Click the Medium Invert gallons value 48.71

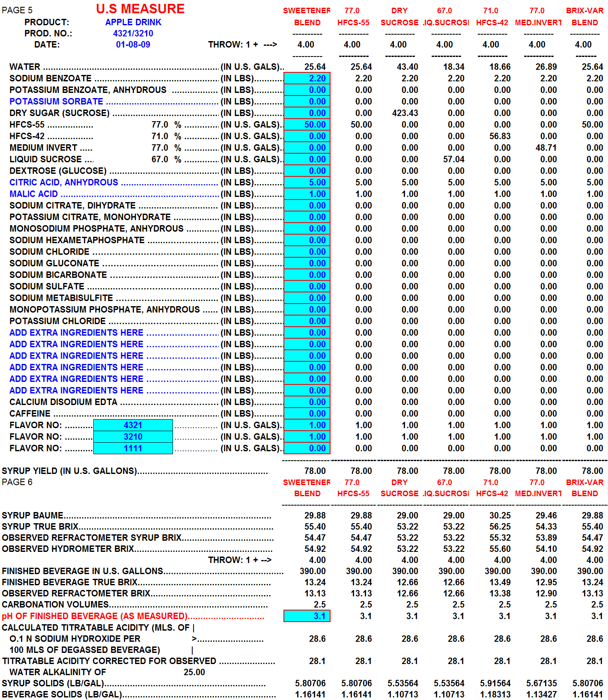coord(546,148)
